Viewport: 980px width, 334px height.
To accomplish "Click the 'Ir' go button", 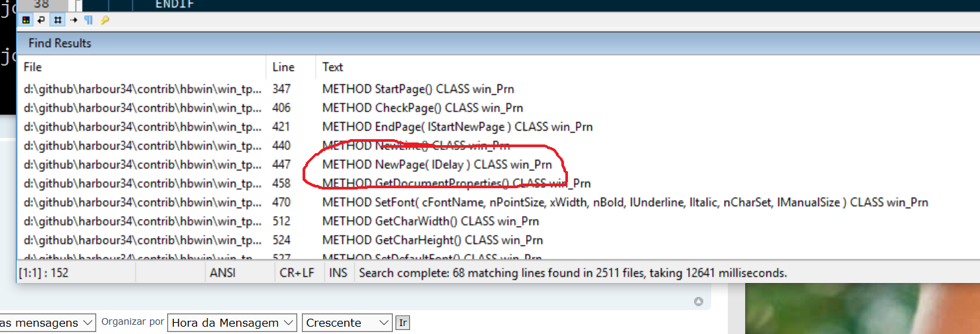I will [402, 323].
